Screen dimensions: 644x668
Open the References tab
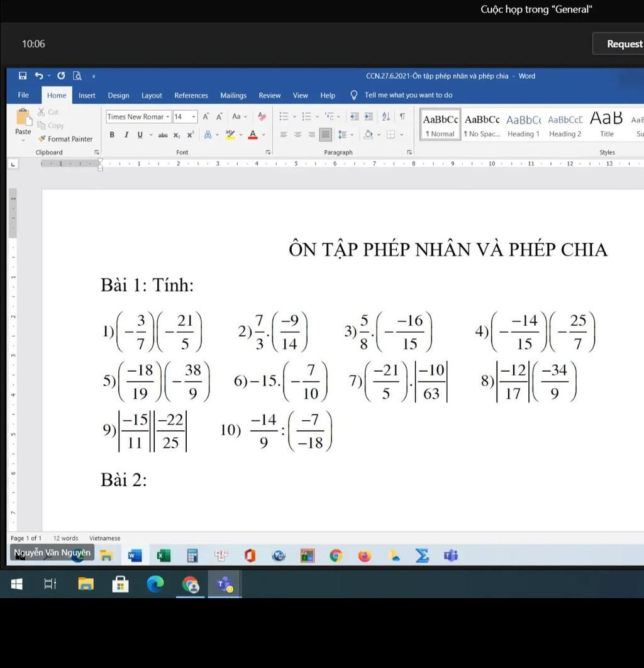[x=191, y=96]
